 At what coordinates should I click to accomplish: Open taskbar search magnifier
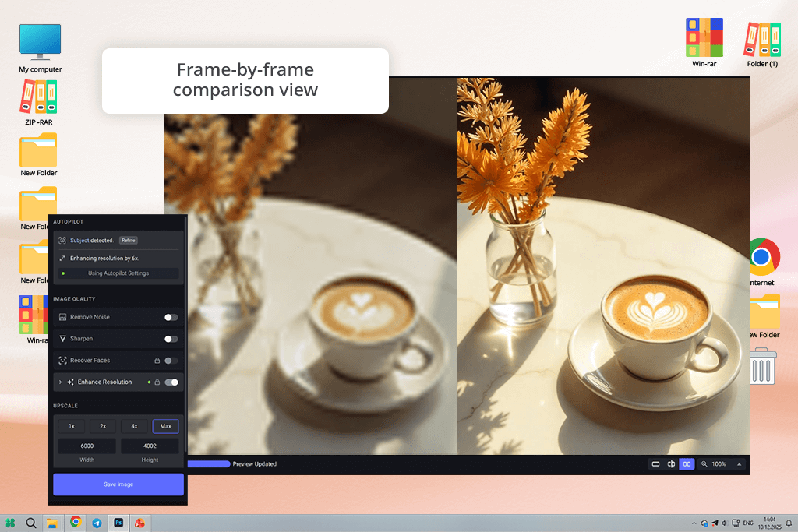(31, 523)
